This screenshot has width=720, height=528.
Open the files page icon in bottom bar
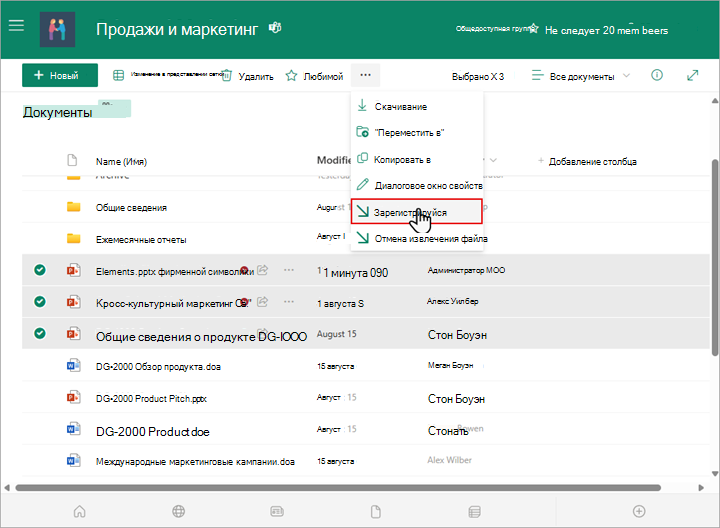[x=376, y=511]
